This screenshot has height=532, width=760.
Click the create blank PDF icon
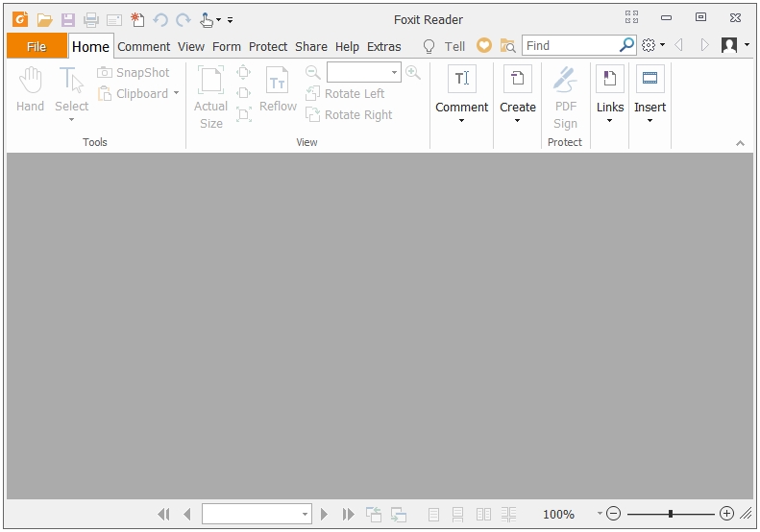pos(137,19)
